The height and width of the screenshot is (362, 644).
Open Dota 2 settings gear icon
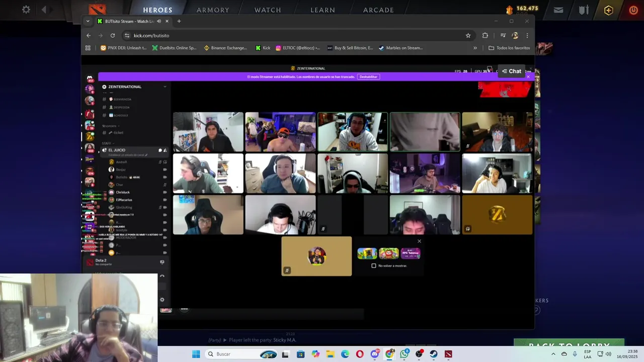26,10
